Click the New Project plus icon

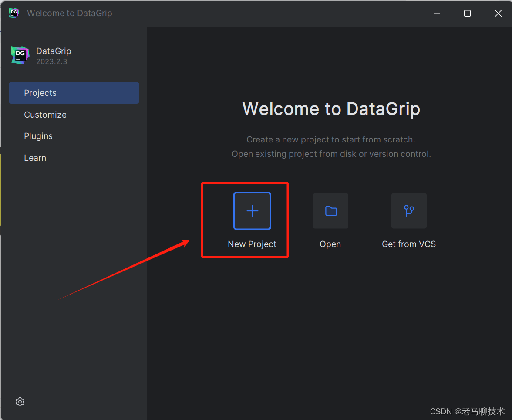coord(252,211)
